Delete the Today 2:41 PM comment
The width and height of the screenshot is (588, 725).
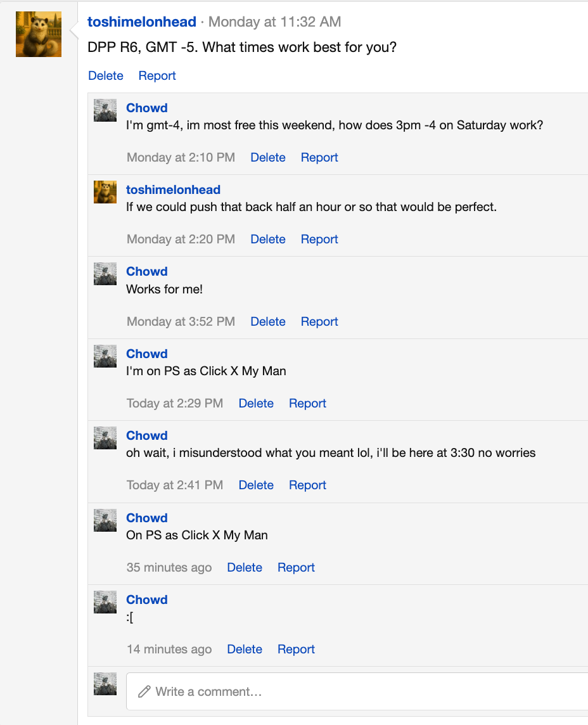pos(256,485)
